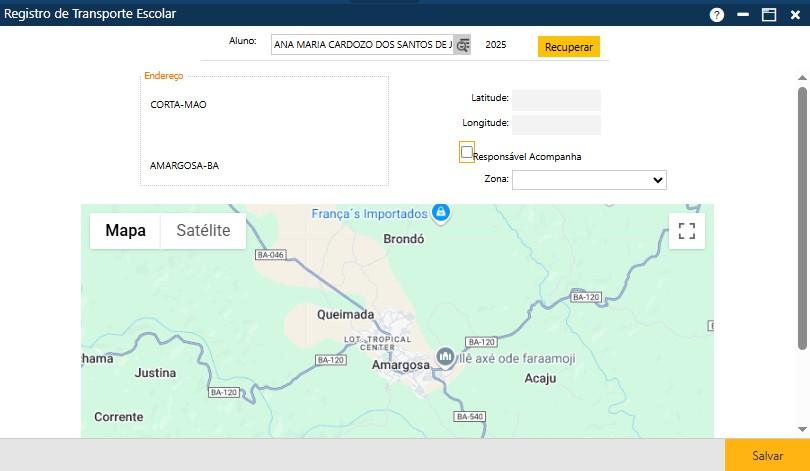The width and height of the screenshot is (810, 471).
Task: Click the Ilê axé ode faraamoji marker
Action: (446, 357)
